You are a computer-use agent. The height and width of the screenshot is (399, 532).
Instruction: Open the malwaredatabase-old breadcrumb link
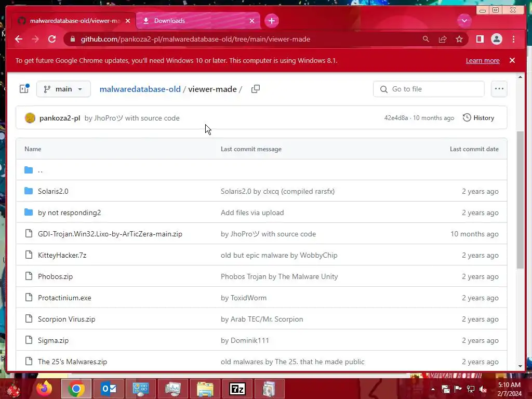[x=140, y=89]
